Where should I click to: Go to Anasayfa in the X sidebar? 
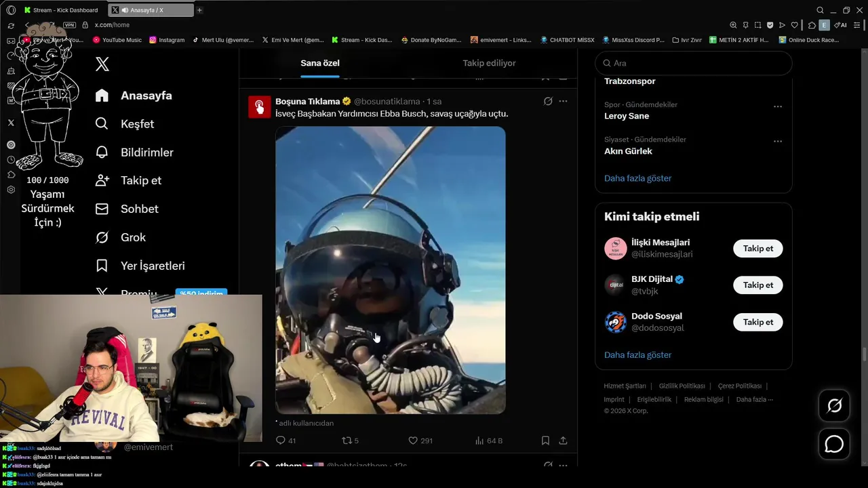(x=134, y=96)
